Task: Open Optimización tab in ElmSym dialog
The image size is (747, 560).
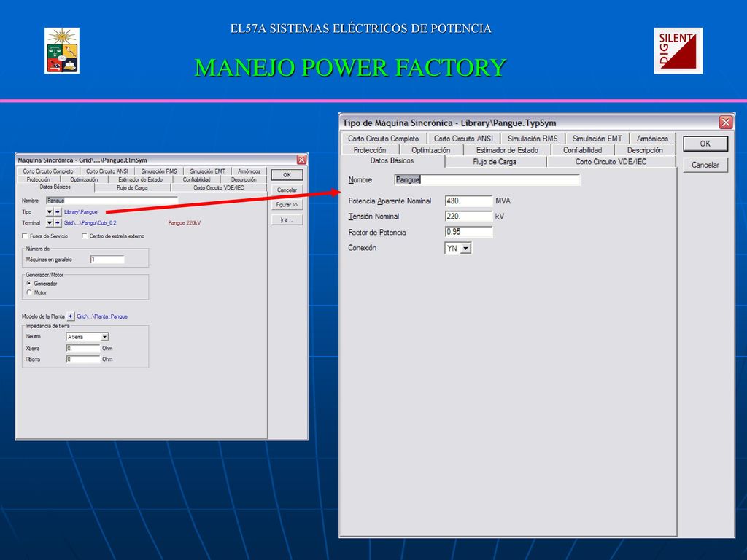Action: 85,179
